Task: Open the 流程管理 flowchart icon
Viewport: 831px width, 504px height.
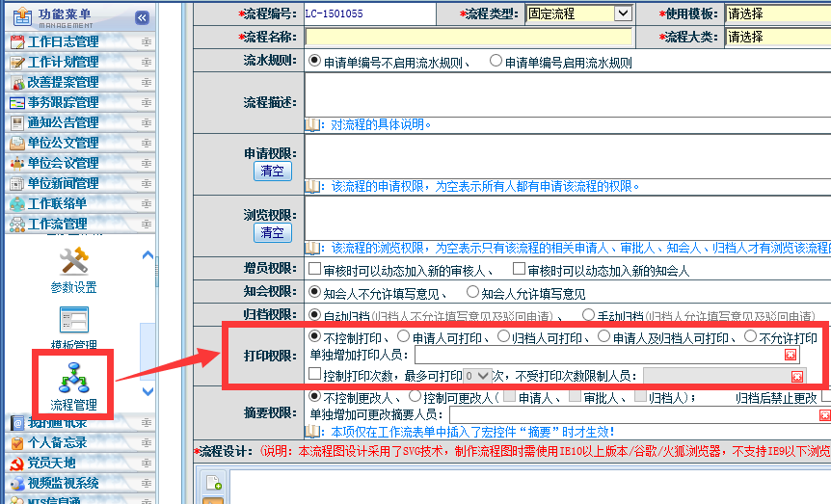Action: [73, 378]
